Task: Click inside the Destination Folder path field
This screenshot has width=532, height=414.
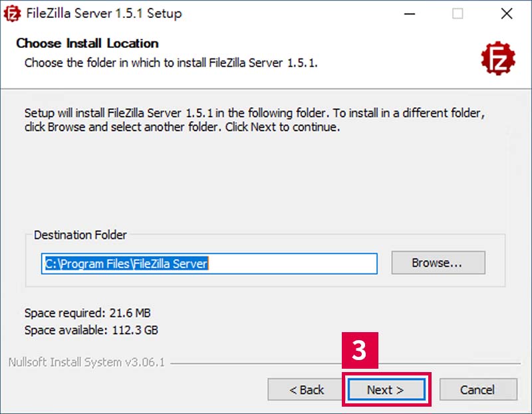Action: (209, 264)
